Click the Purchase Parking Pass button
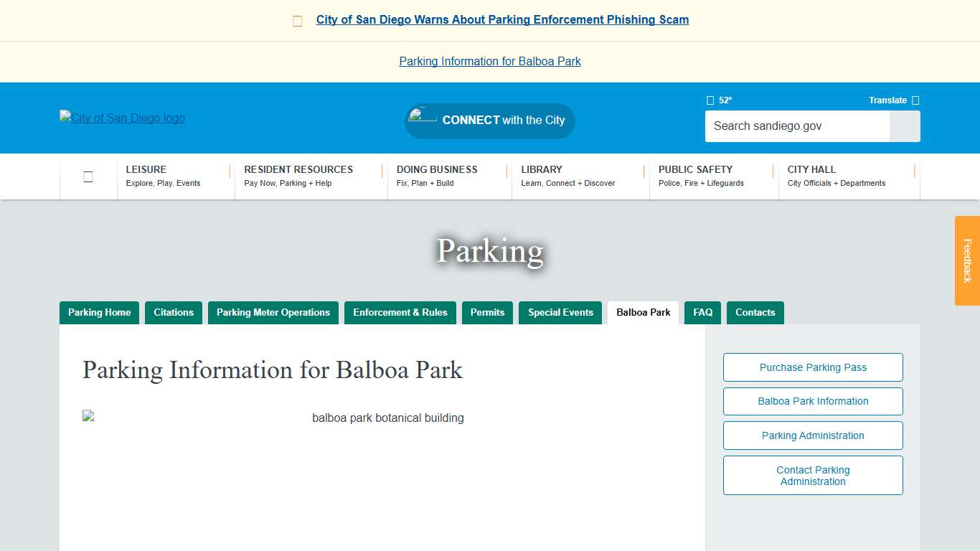 pos(812,367)
